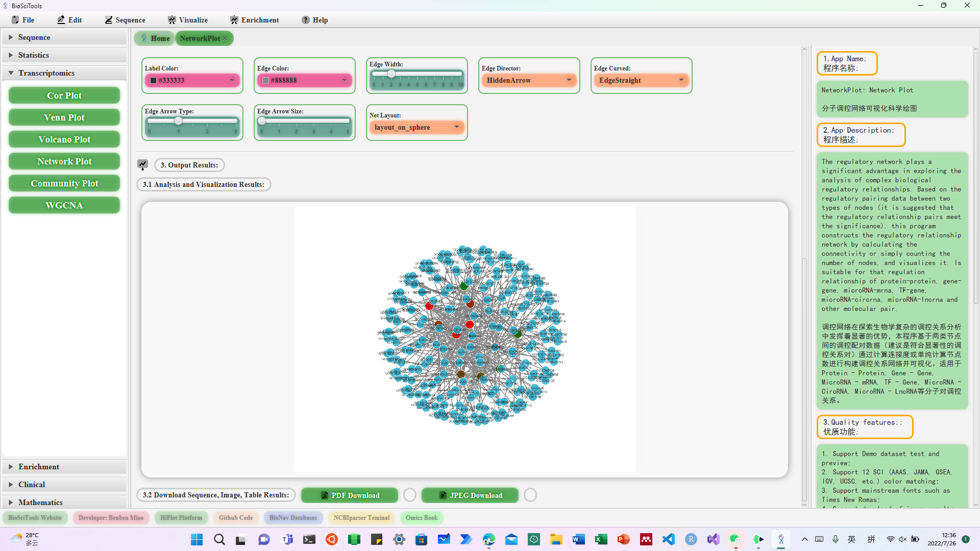The width and height of the screenshot is (980, 551).
Task: Open WeChat from the taskbar
Action: pyautogui.click(x=735, y=539)
